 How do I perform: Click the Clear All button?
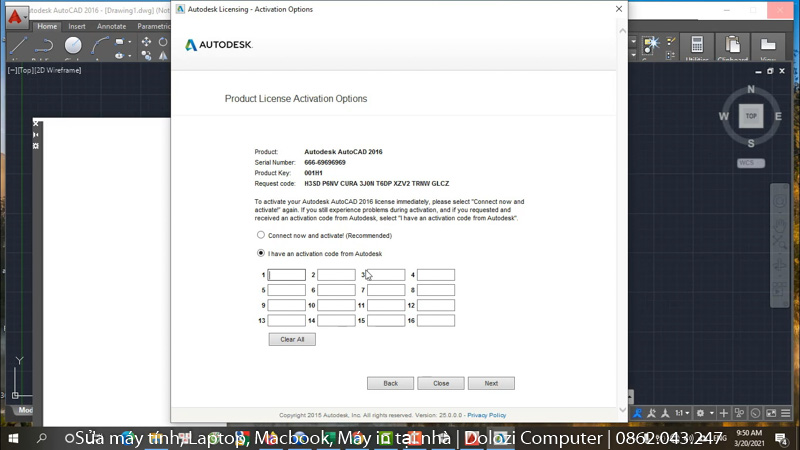[x=292, y=339]
